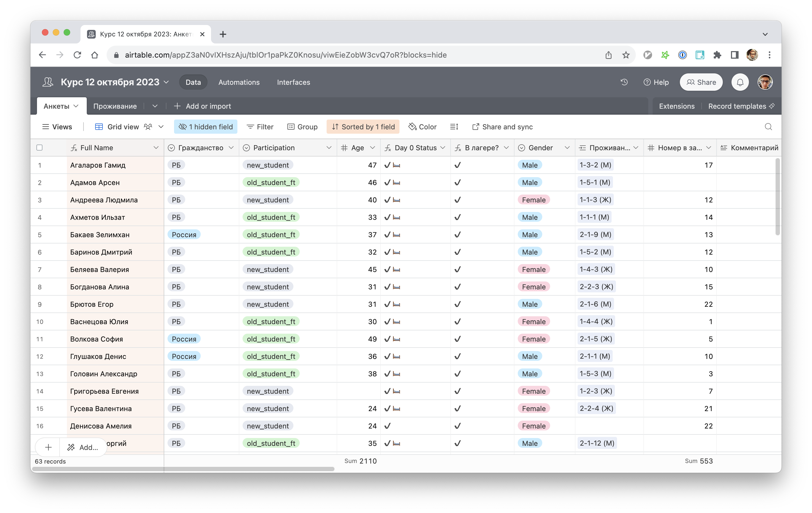The width and height of the screenshot is (812, 513).
Task: Click the green extension icon in toolbar
Action: tap(665, 55)
